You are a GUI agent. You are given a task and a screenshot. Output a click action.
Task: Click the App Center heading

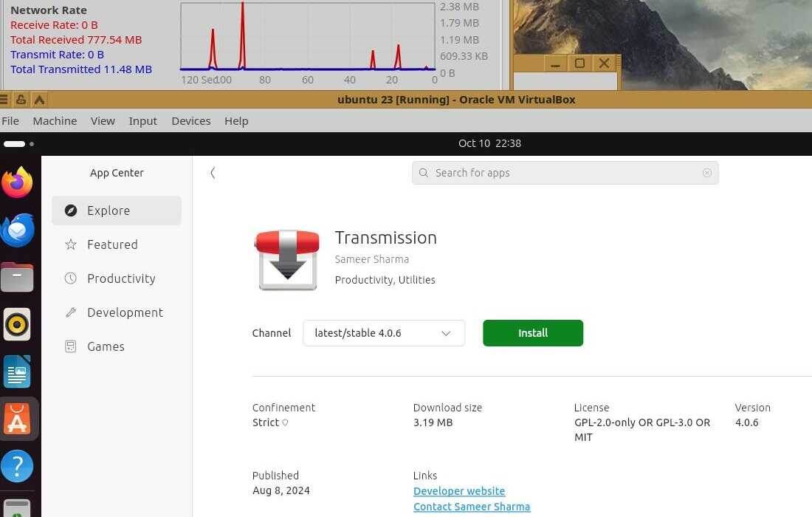point(117,173)
